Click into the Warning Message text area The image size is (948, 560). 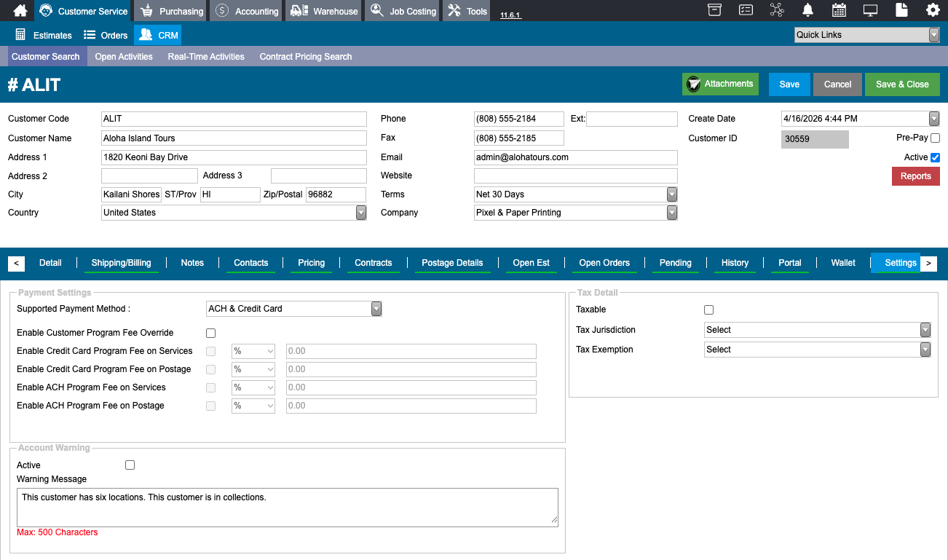288,506
